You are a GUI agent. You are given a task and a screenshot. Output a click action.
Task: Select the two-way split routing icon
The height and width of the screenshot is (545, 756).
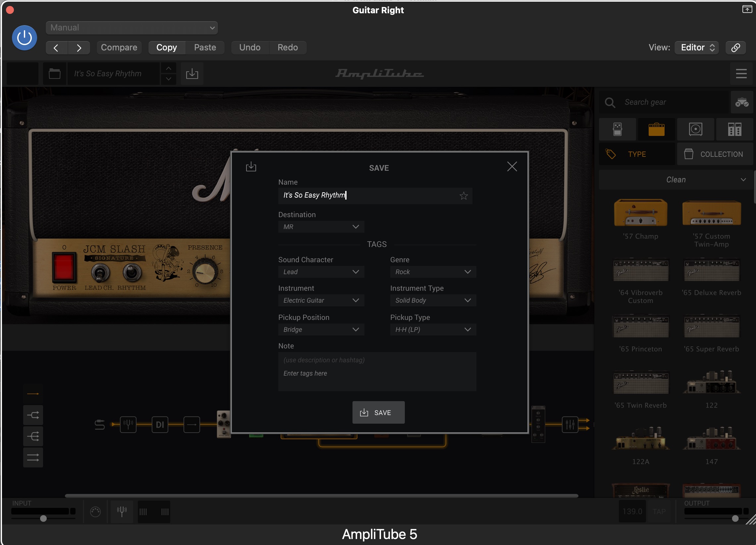tap(33, 415)
